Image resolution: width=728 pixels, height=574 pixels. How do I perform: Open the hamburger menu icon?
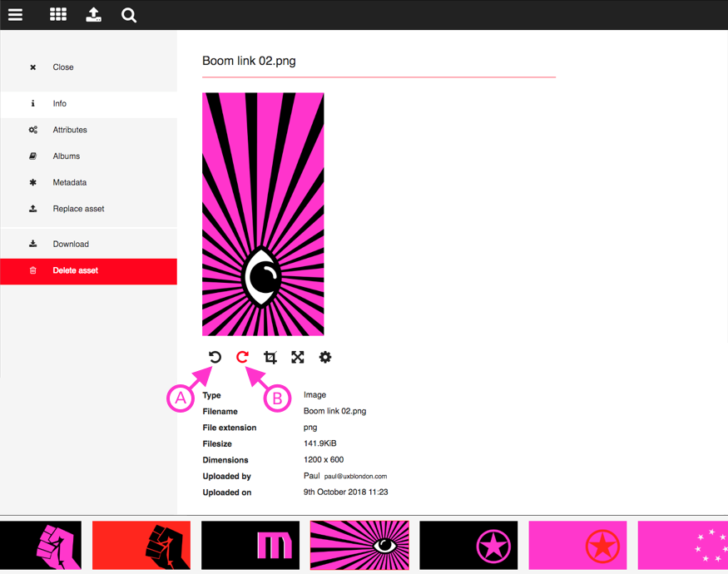pos(15,15)
